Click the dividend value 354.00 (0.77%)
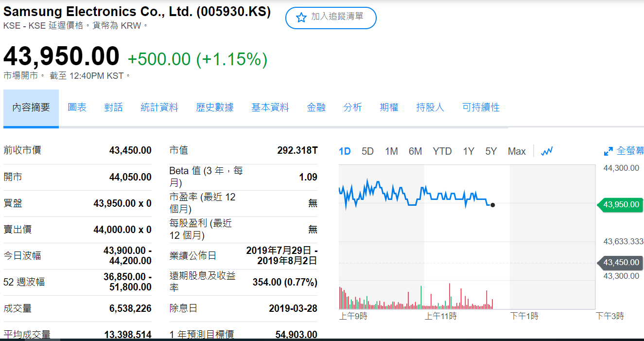Viewport: 644px width, 341px height. point(285,282)
